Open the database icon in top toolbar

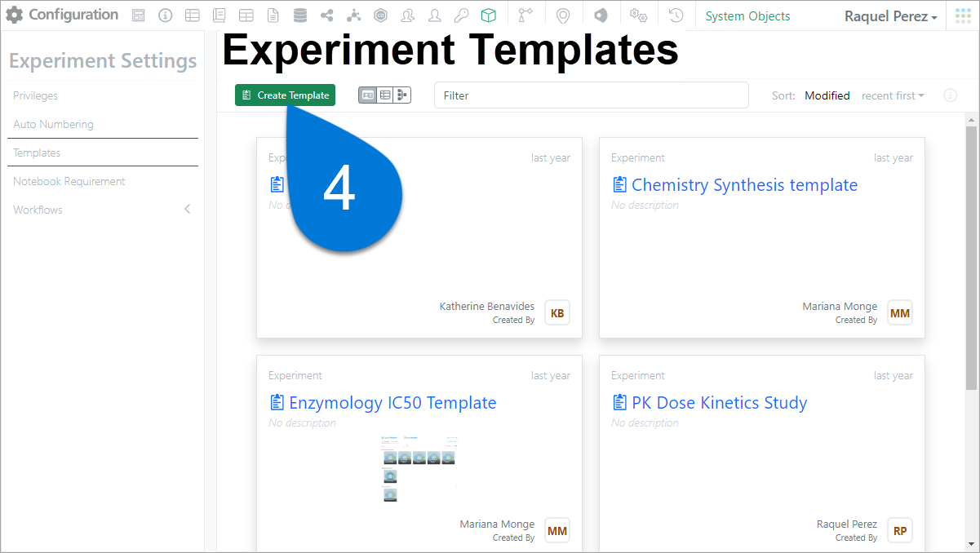tap(299, 15)
